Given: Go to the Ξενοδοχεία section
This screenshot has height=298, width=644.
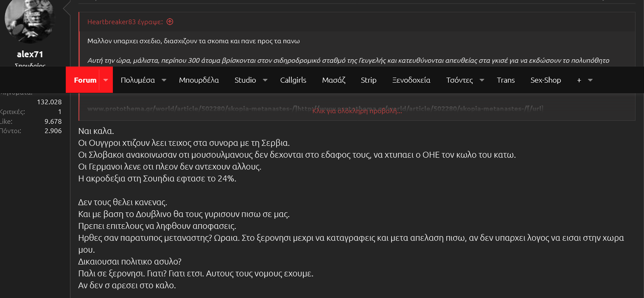Looking at the screenshot, I should point(411,80).
